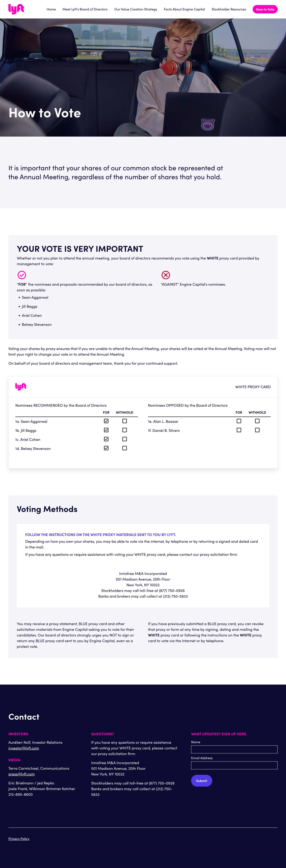The image size is (286, 868).
Task: Uncheck the FOR box for Betsey Stevenson
Action: point(106,448)
